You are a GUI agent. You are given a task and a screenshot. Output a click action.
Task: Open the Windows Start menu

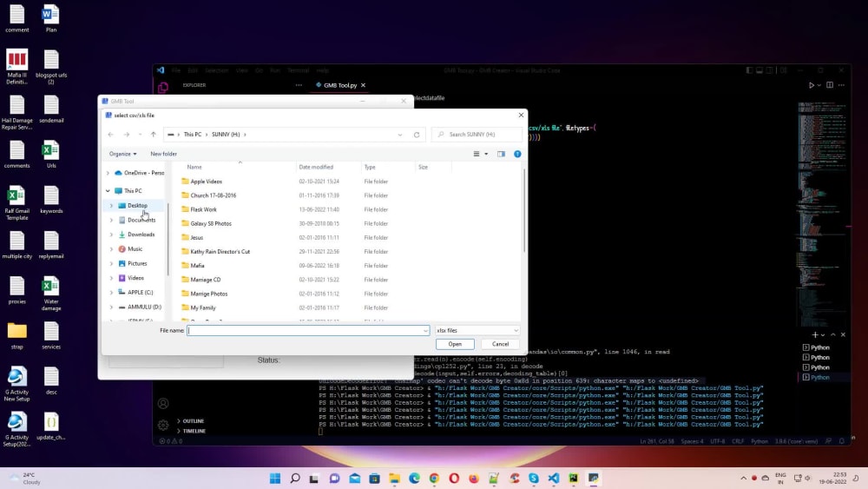click(275, 478)
